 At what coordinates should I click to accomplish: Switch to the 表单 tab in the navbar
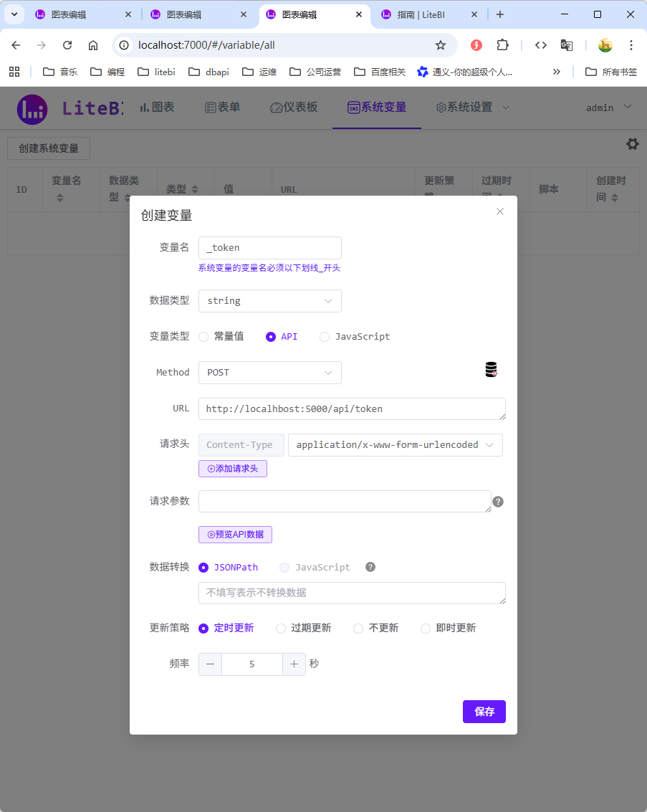coord(223,108)
